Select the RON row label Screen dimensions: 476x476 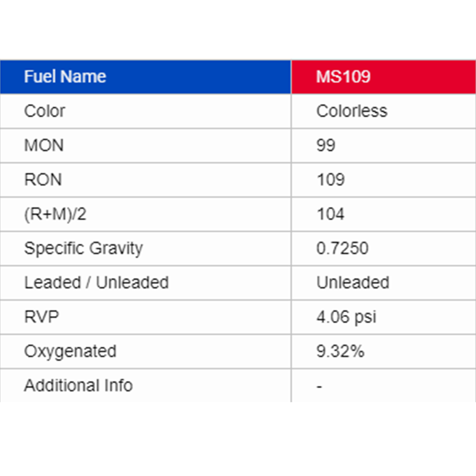(43, 180)
